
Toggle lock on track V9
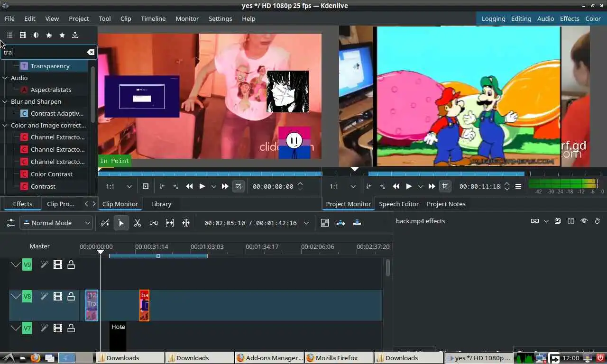coord(71,264)
